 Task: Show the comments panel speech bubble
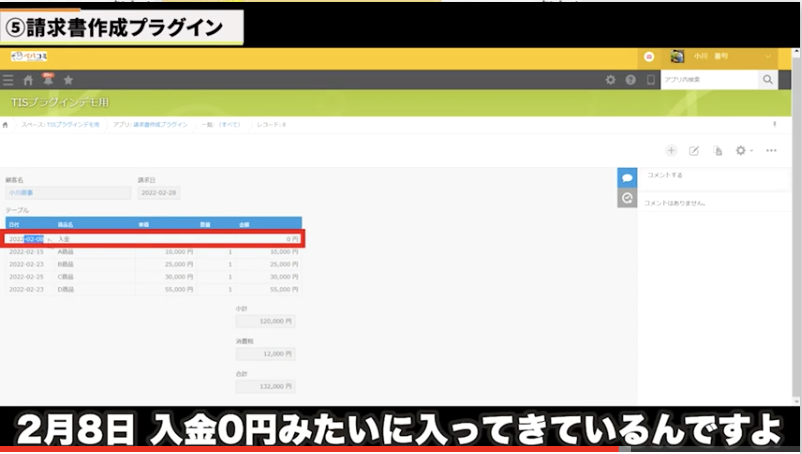[627, 177]
